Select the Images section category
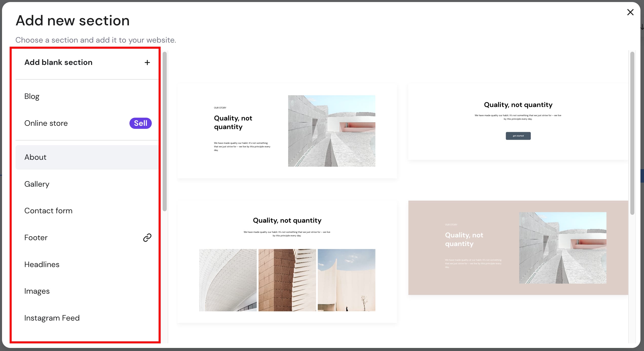Screen dimensions: 644x351 coord(37,291)
